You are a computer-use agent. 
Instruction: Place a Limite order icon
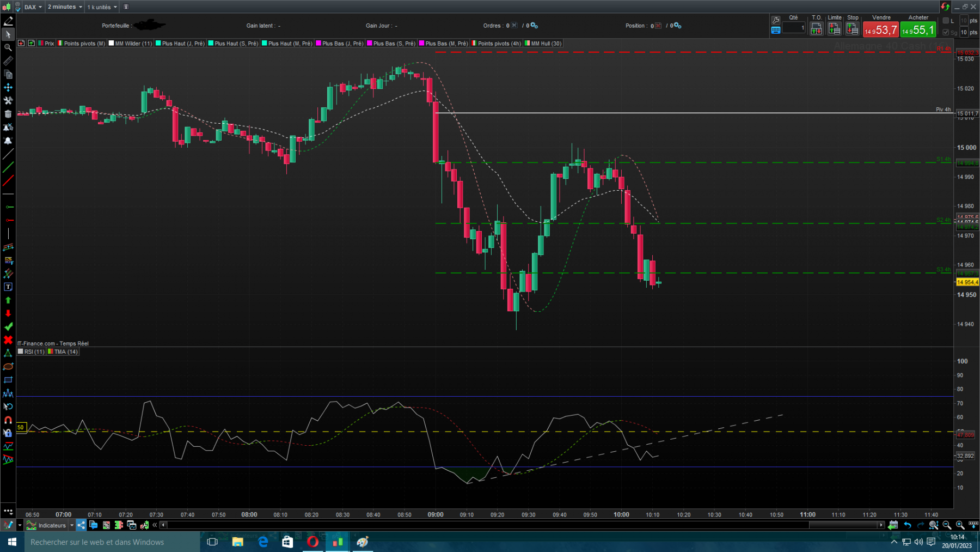(834, 29)
